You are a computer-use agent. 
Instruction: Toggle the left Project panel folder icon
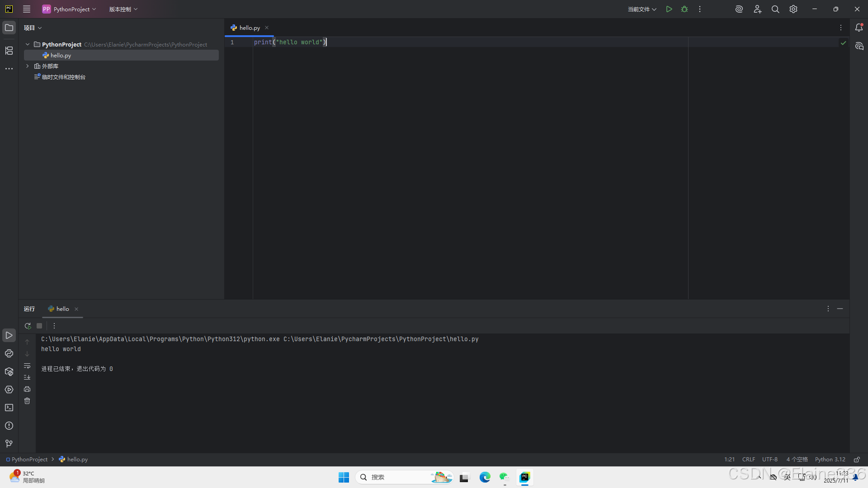point(9,28)
